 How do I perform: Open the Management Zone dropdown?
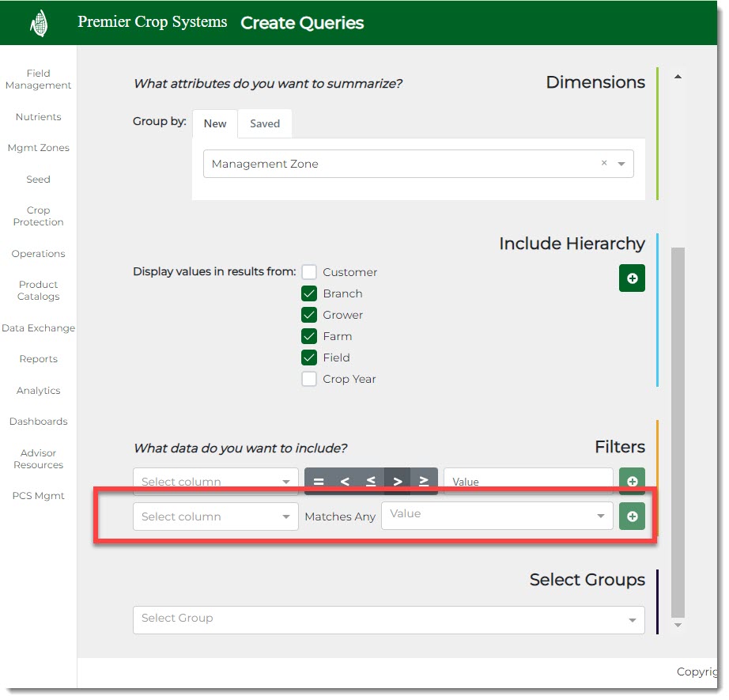click(621, 164)
